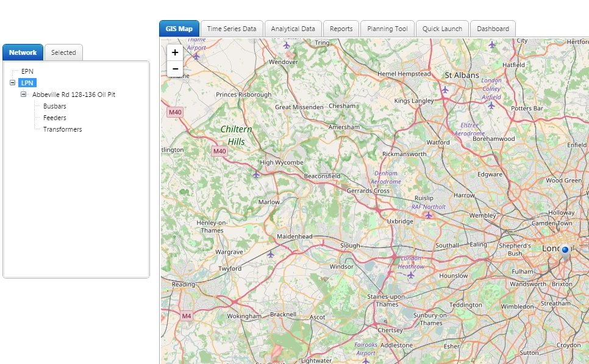
Task: Collapse the LPN tree node
Action: pyautogui.click(x=12, y=83)
